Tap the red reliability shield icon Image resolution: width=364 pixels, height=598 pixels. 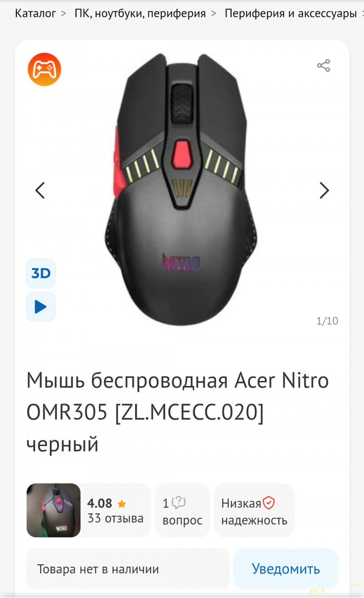click(269, 503)
